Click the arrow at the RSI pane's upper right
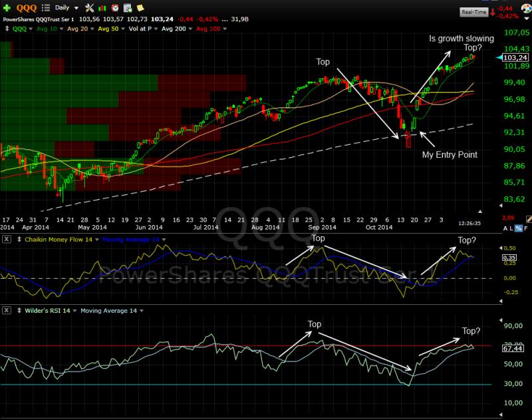This screenshot has width=532, height=420. (501, 320)
